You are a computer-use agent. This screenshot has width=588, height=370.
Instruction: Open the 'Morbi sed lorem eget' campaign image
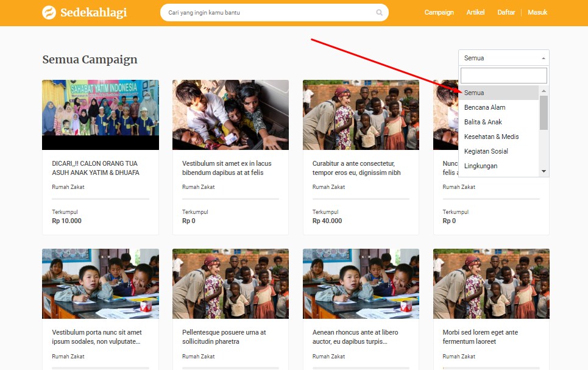point(491,283)
